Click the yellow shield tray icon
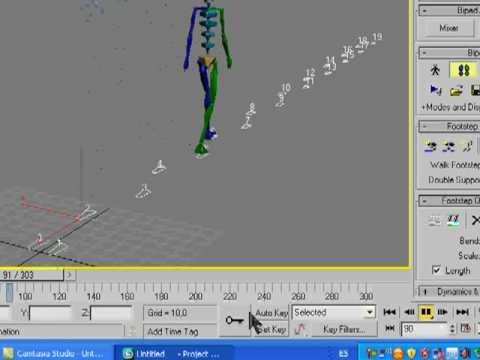480x360 pixels. pyautogui.click(x=412, y=353)
